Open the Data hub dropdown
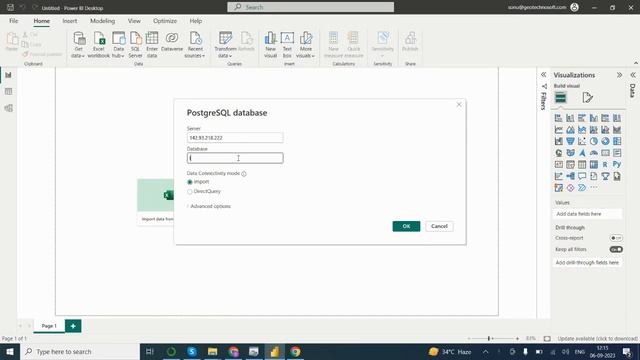Viewport: 640px width, 360px height. [x=118, y=45]
